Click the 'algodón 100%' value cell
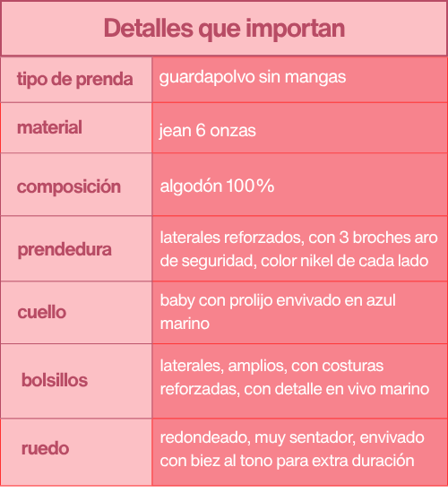 coord(300,185)
